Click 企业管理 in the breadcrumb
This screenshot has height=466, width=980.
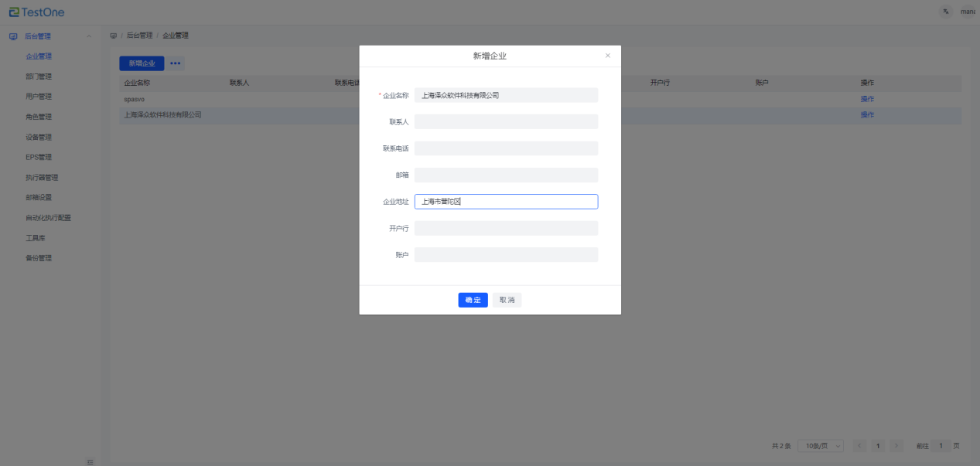click(x=176, y=36)
